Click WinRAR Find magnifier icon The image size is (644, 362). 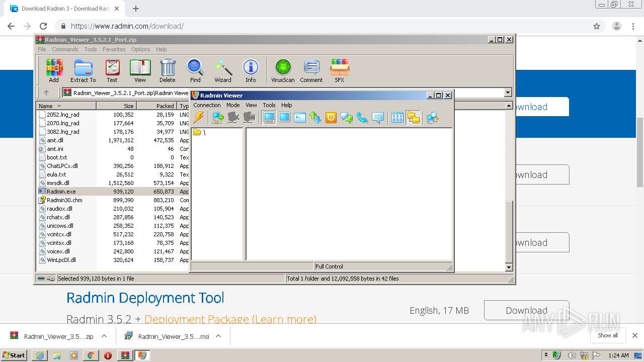(x=195, y=70)
